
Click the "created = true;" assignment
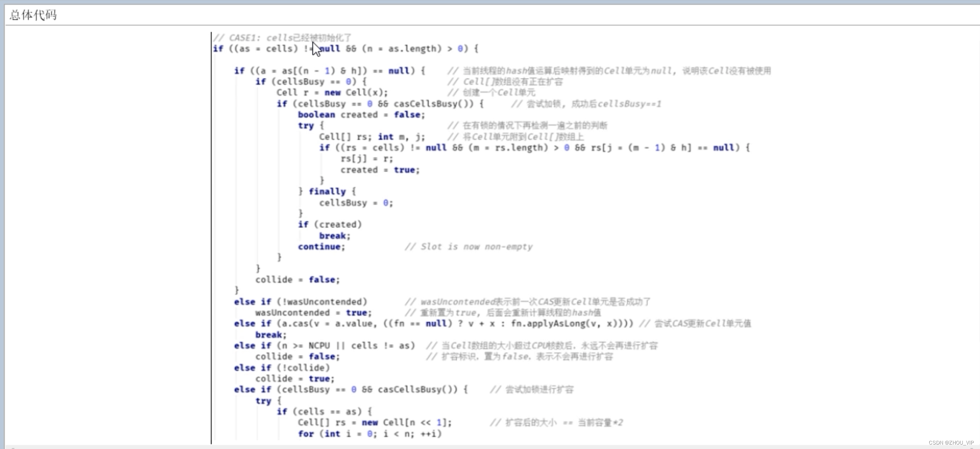coord(379,169)
